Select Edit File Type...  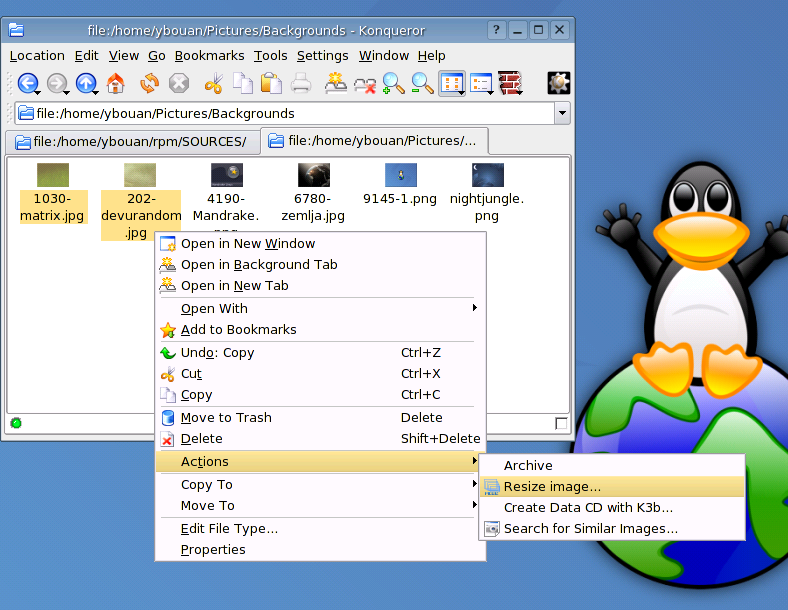[x=318, y=529]
